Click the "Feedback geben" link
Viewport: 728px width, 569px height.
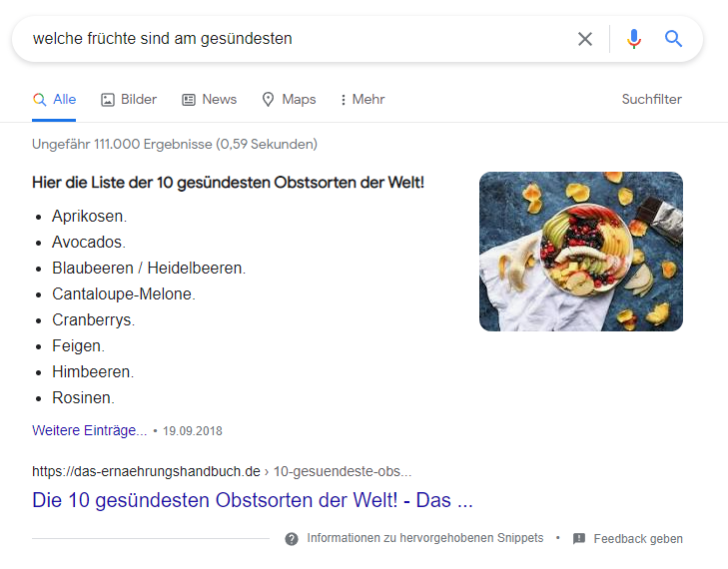click(x=638, y=539)
